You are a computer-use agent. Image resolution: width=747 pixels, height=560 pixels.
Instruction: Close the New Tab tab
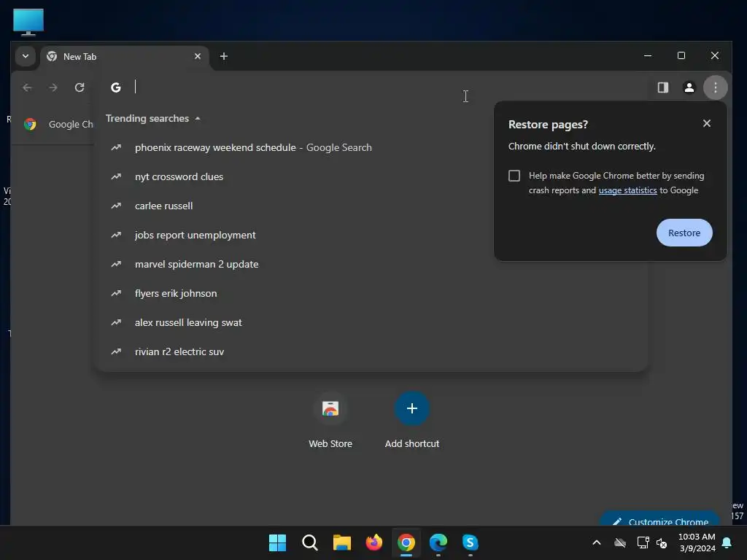coord(198,56)
